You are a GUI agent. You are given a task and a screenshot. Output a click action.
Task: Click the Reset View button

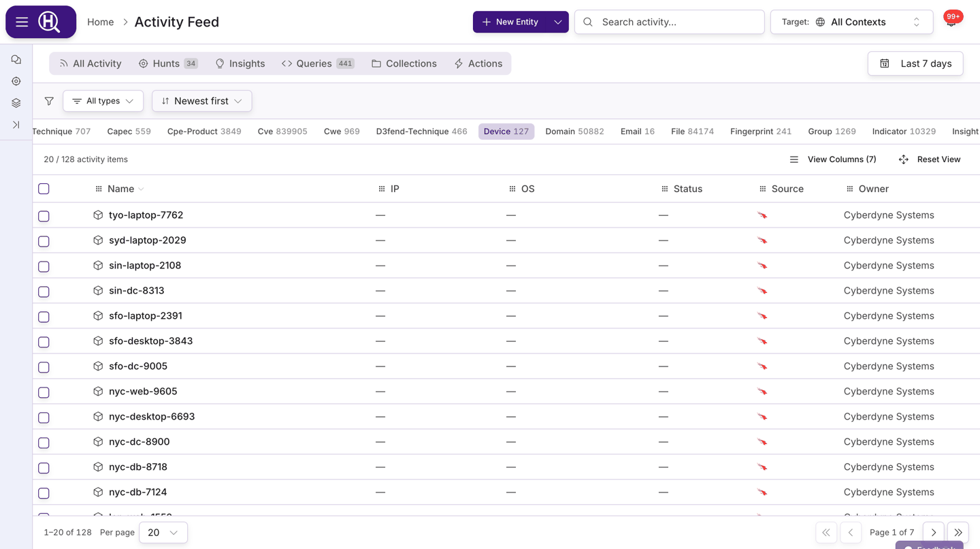[930, 159]
